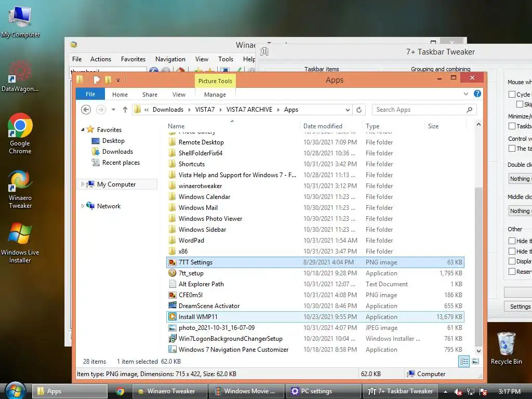This screenshot has width=532, height=399.
Task: Switch to the Share ribbon tab
Action: 150,95
